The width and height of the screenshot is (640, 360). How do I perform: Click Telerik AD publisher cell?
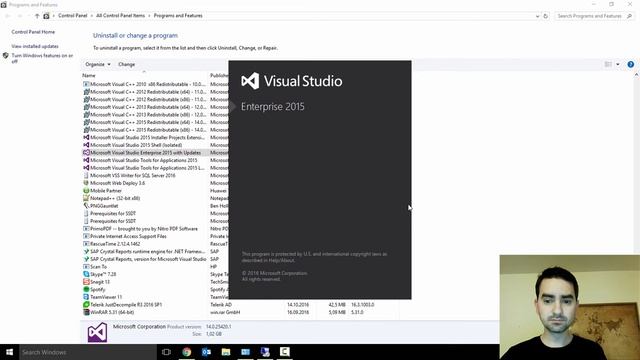(x=221, y=305)
